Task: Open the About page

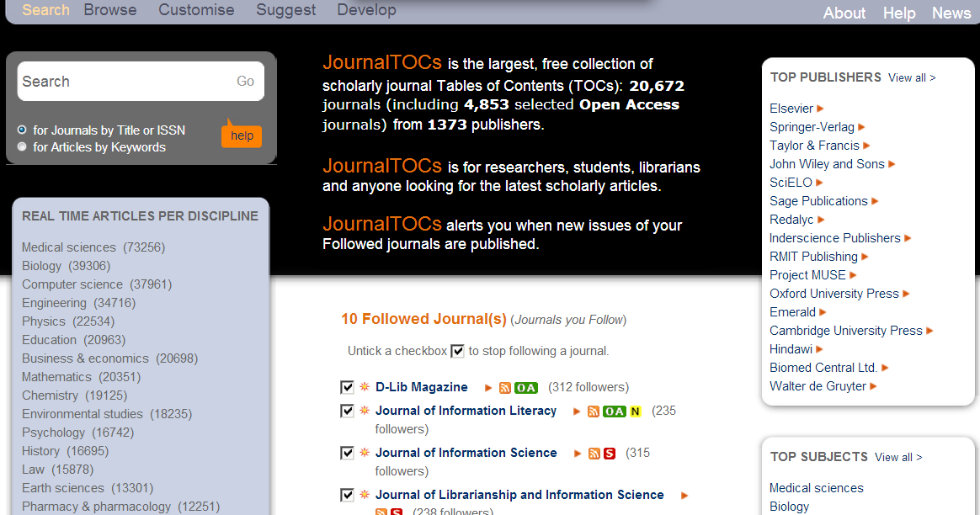Action: click(844, 13)
